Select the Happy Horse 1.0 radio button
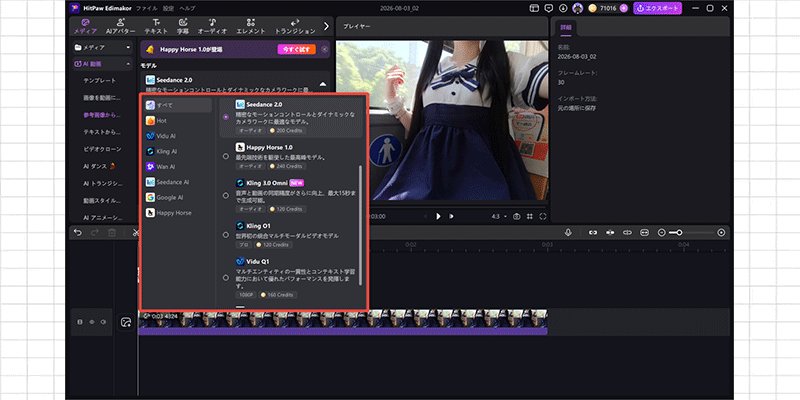Screen dimensions: 800x400 226,156
